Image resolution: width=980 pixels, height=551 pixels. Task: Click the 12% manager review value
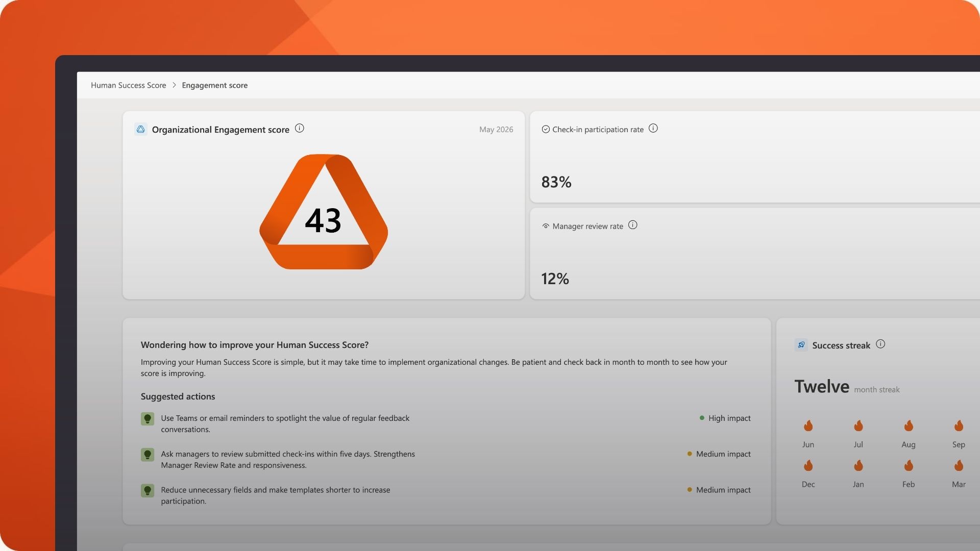click(x=555, y=279)
